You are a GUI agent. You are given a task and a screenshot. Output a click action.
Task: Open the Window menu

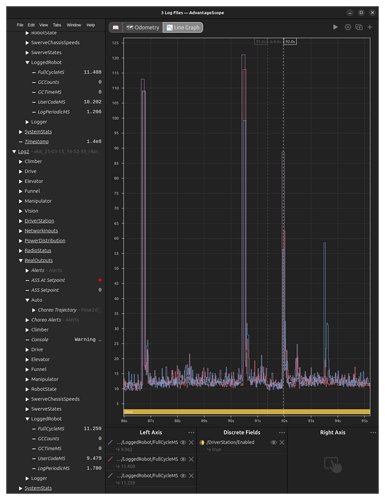[74, 25]
